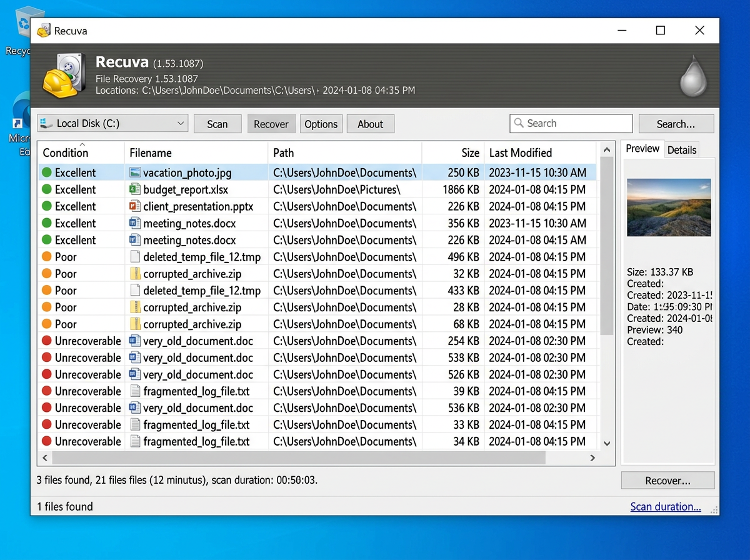This screenshot has height=560, width=750.
Task: Click the blank file icon of 433 KB deleted_temp_file_12.tmp
Action: tap(134, 291)
